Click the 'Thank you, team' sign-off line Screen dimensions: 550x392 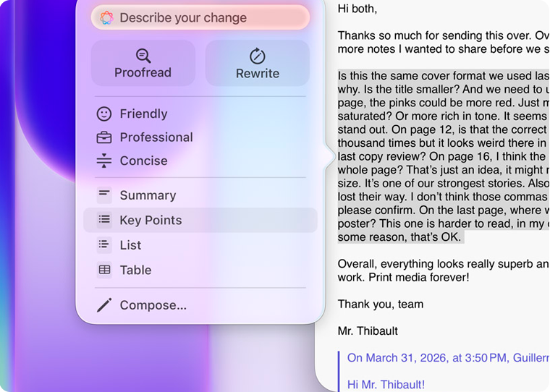(x=381, y=304)
